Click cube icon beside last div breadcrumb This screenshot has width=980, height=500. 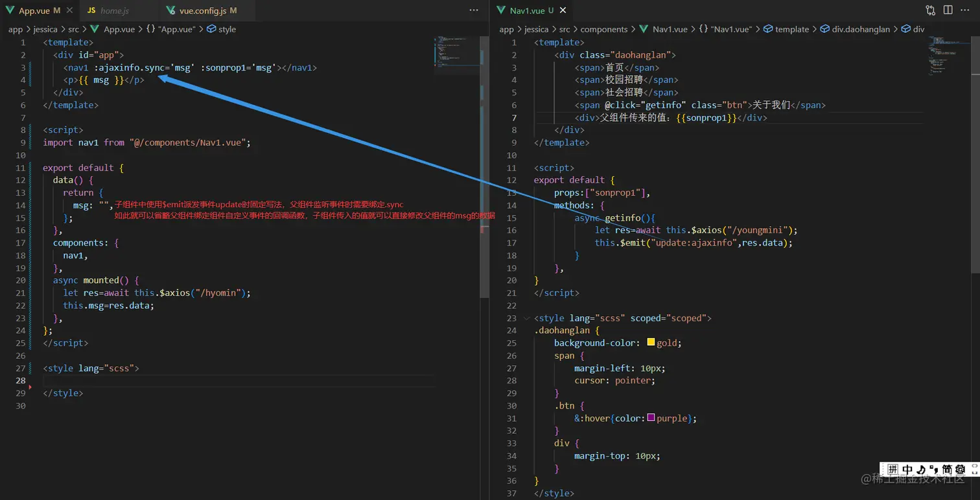905,29
